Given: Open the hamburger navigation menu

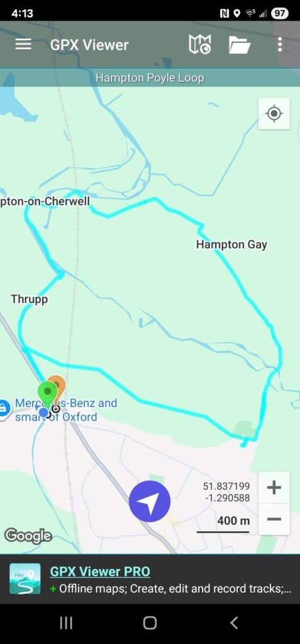Looking at the screenshot, I should click(x=23, y=45).
